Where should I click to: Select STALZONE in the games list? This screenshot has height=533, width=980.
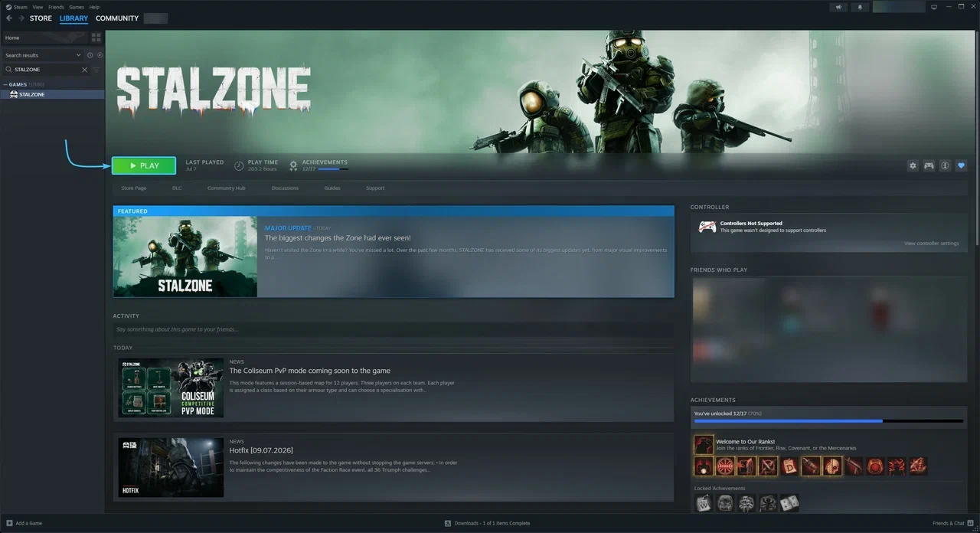(52, 94)
